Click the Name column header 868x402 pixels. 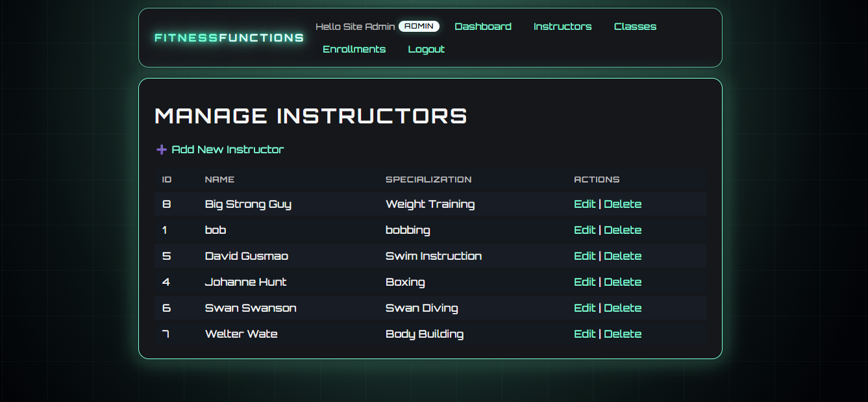219,180
